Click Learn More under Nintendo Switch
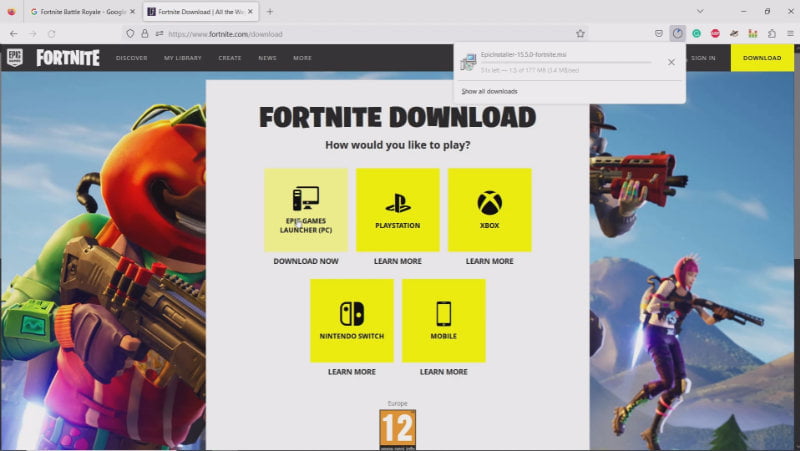Screen dimensions: 800x451 [352, 372]
